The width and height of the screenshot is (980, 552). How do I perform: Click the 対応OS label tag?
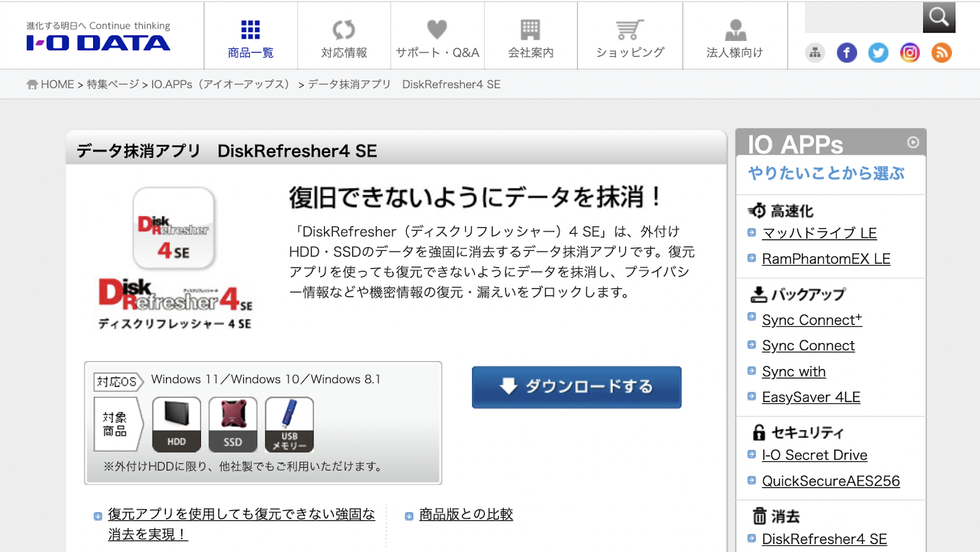coord(118,382)
